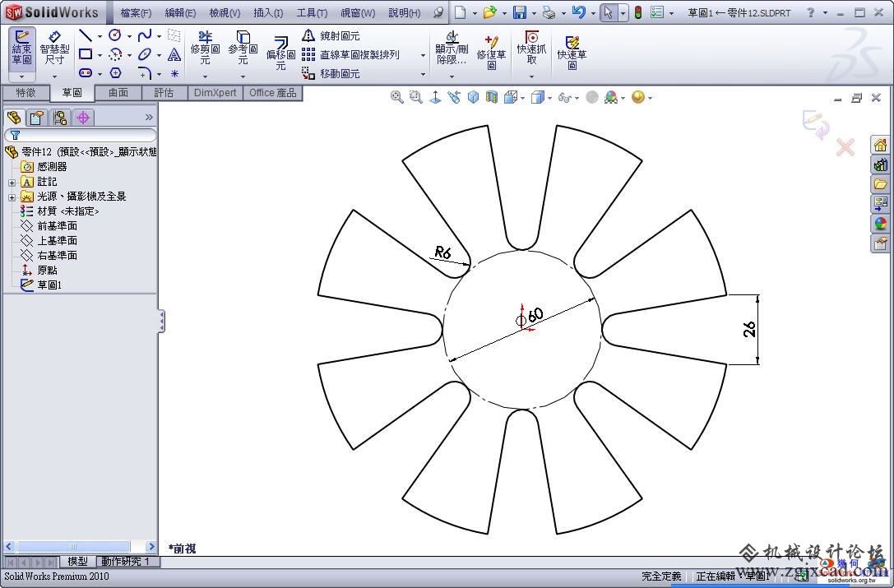894x588 pixels.
Task: Open dropdown under 顯示/刪除限制 button
Action: coord(451,76)
